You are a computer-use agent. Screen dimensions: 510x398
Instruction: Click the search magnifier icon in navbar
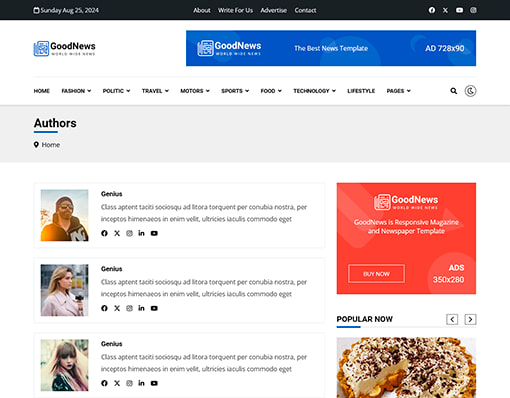tap(454, 91)
